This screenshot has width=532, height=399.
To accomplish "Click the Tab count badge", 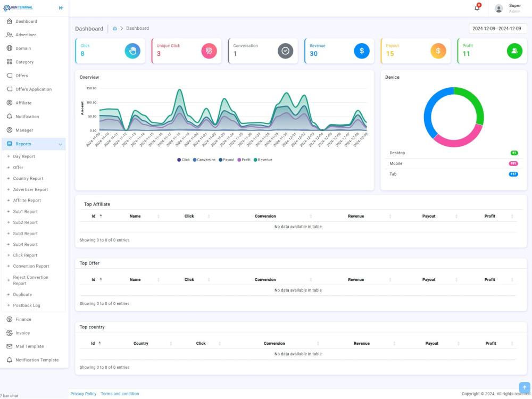I will coord(513,174).
